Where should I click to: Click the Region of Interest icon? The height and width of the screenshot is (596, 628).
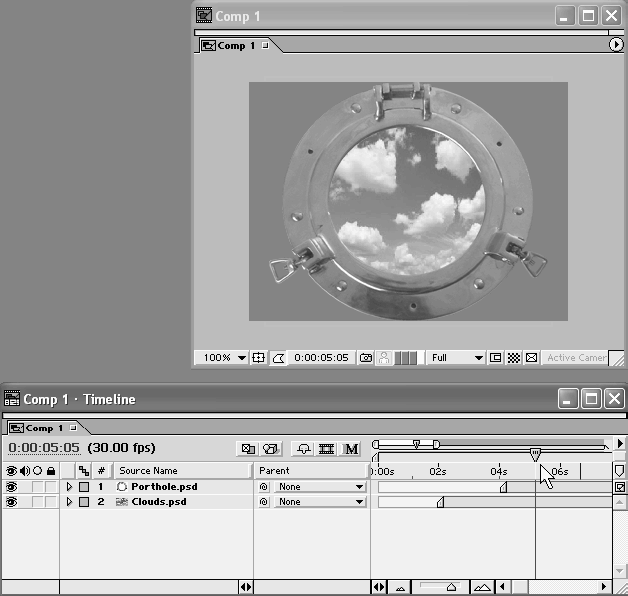(x=496, y=358)
